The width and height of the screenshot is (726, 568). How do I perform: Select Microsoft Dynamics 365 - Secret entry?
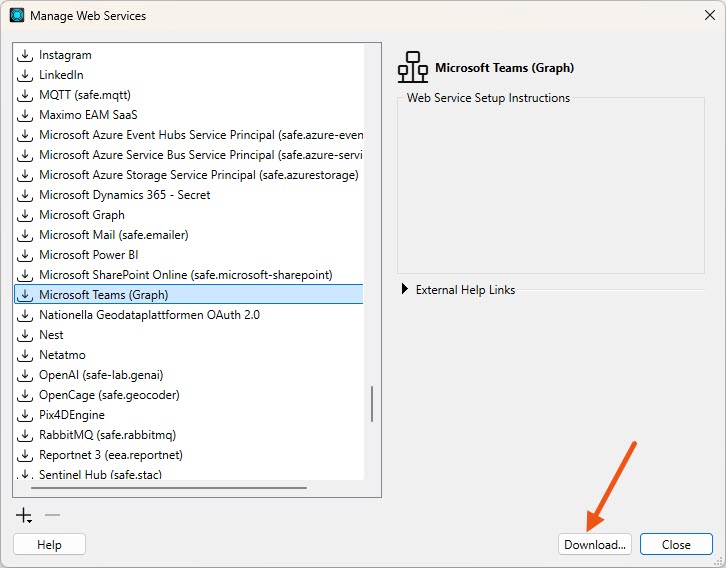tap(124, 195)
